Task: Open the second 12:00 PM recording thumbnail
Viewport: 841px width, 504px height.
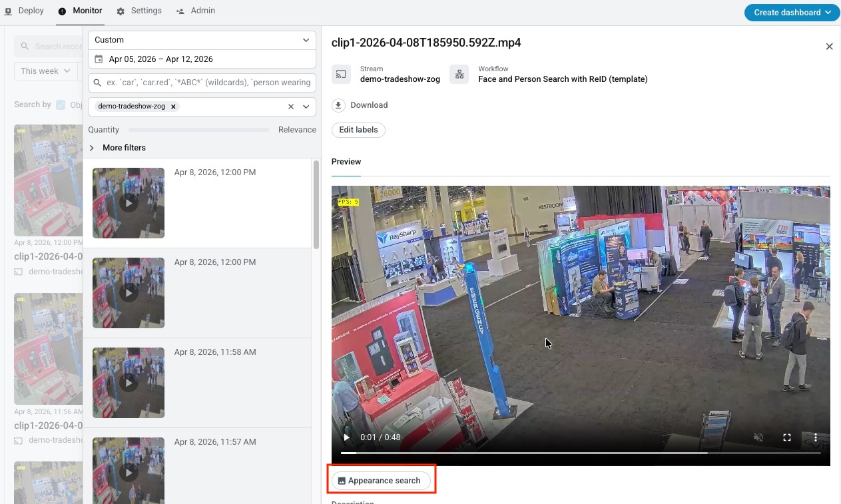Action: click(129, 293)
